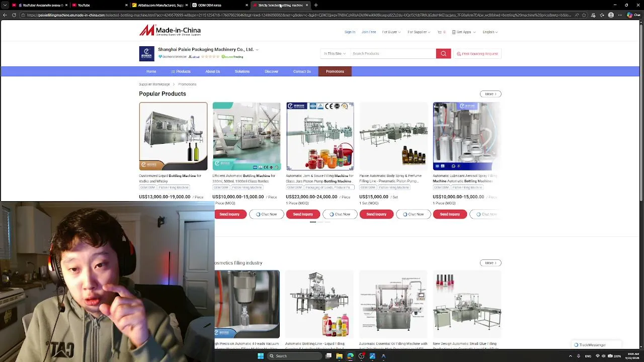
Task: Open a new browser tab
Action: pyautogui.click(x=316, y=5)
